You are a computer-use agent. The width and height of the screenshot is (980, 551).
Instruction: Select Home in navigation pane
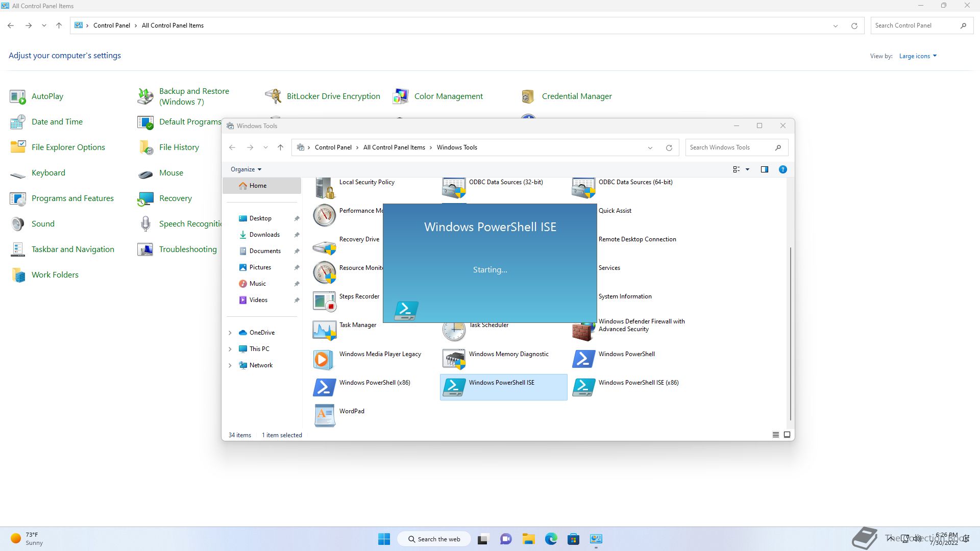click(262, 186)
